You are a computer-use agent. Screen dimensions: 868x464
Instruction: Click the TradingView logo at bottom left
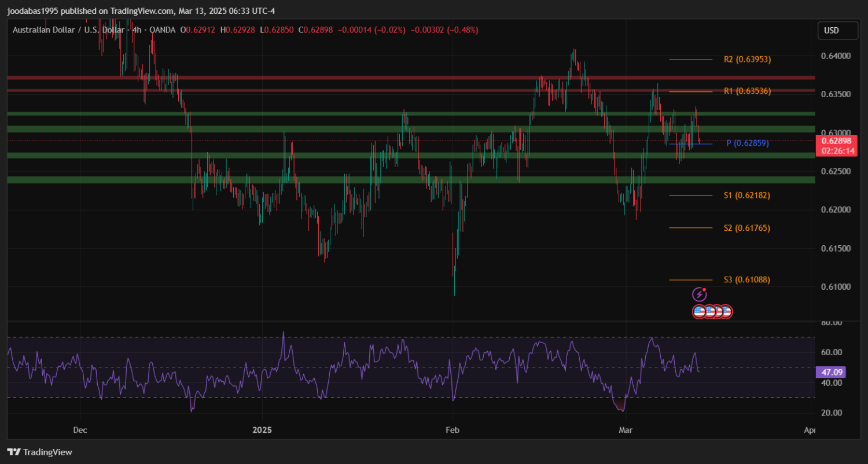[39, 452]
